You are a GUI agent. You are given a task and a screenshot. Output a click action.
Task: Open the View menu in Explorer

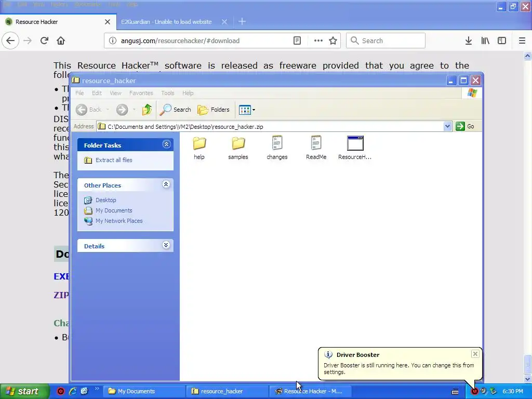tap(115, 93)
